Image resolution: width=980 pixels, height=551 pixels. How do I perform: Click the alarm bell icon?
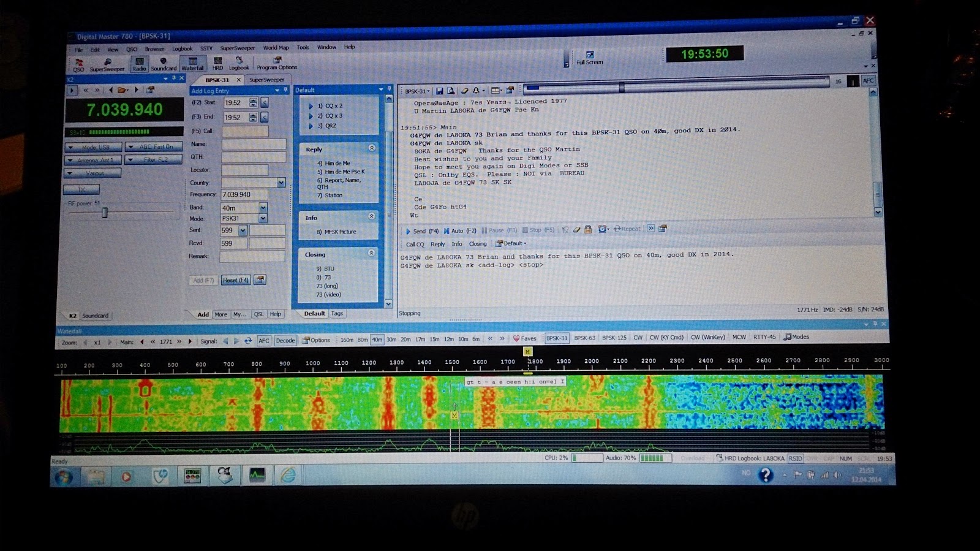[x=476, y=91]
